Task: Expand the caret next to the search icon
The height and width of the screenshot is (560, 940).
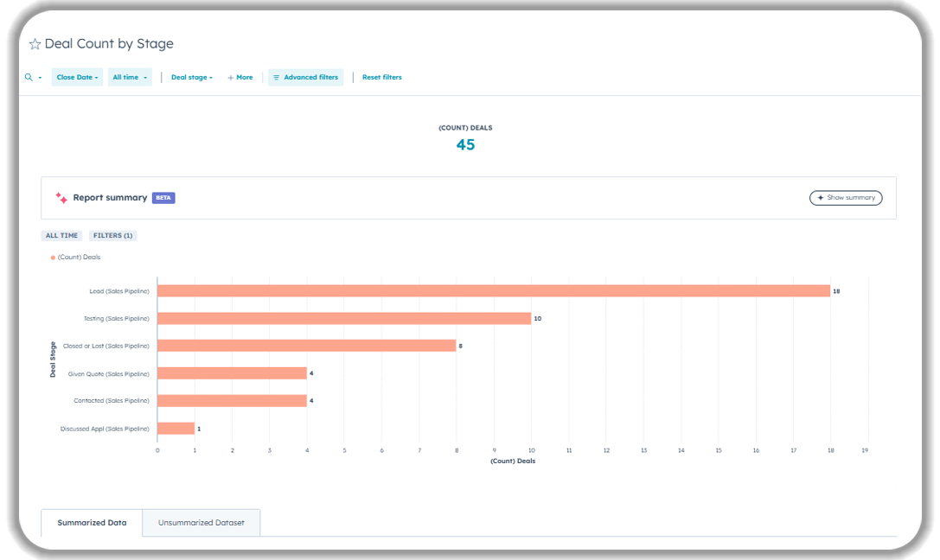Action: pyautogui.click(x=38, y=77)
